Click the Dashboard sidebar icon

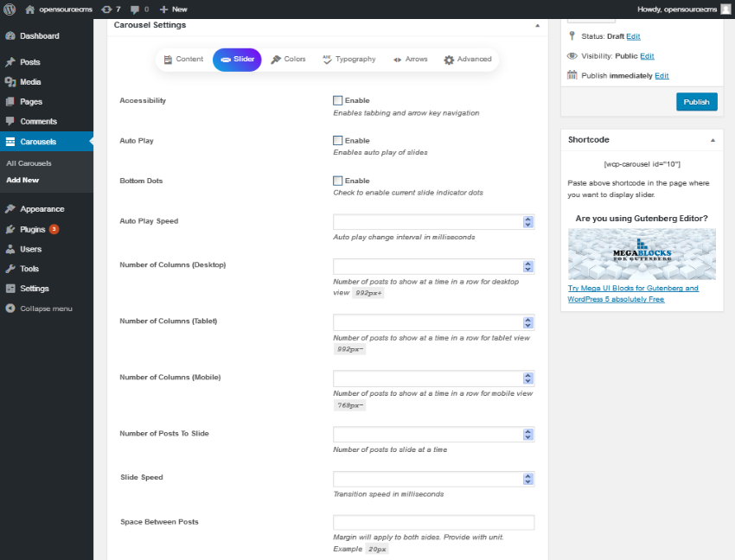10,35
